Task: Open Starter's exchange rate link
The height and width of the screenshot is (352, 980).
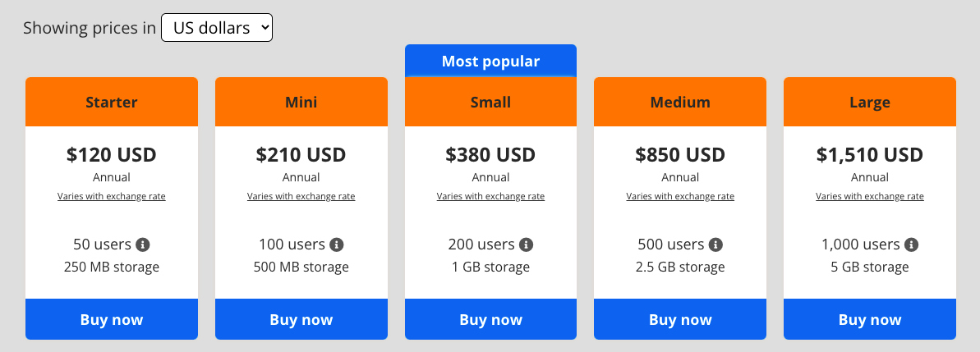Action: tap(112, 196)
